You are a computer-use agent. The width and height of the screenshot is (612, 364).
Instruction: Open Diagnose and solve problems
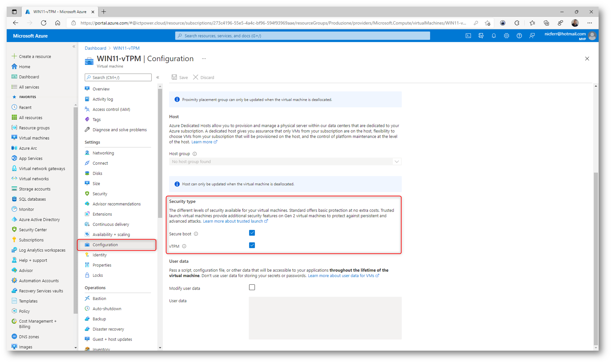click(x=119, y=130)
